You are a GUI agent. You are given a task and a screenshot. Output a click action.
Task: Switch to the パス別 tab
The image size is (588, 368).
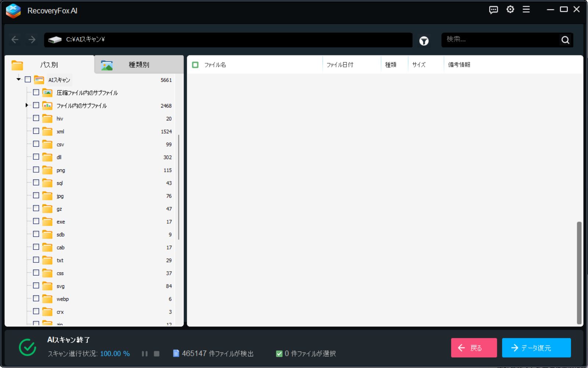coord(49,65)
